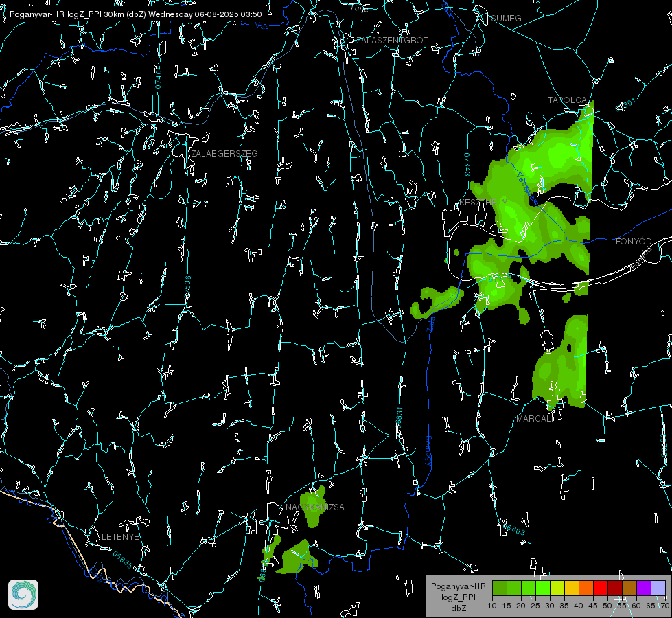The height and width of the screenshot is (618, 672).
Task: Click the Poganyvar-HR label in the legend
Action: 458,586
